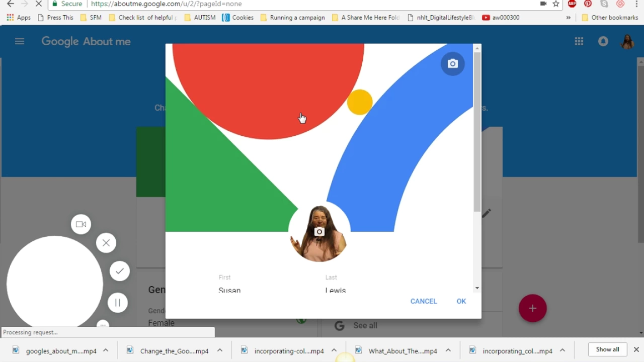Click the camera indicator in address bar
This screenshot has height=362, width=644.
[543, 4]
